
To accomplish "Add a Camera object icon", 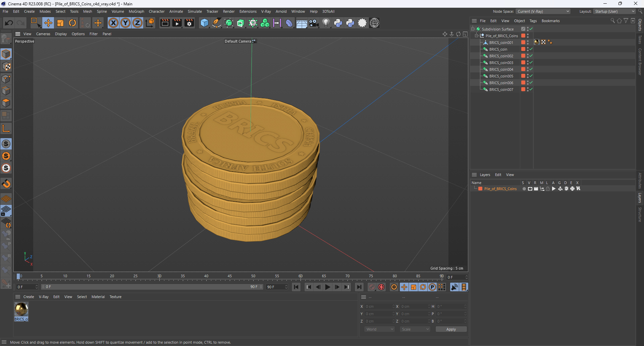I will coord(314,23).
